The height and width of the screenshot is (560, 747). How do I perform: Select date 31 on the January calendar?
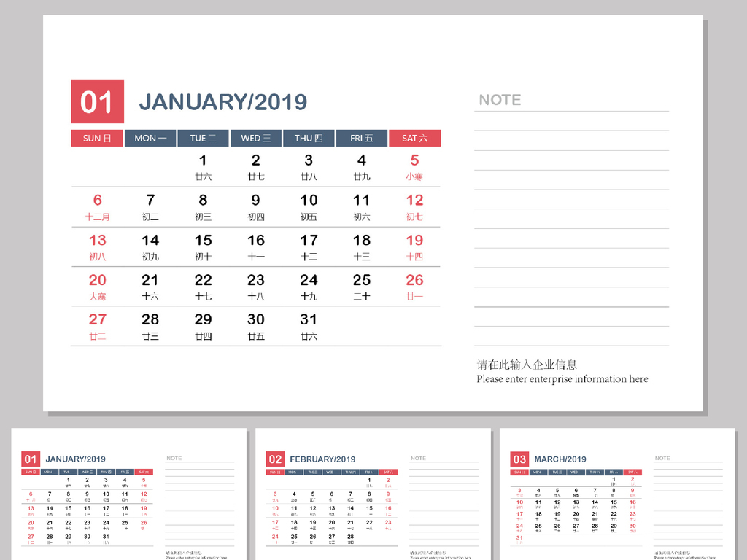point(309,319)
